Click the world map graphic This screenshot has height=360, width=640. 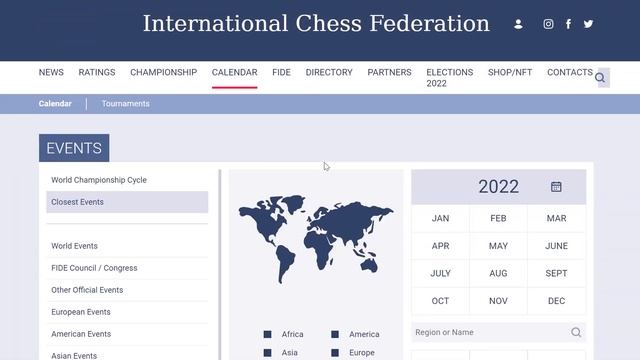click(316, 239)
